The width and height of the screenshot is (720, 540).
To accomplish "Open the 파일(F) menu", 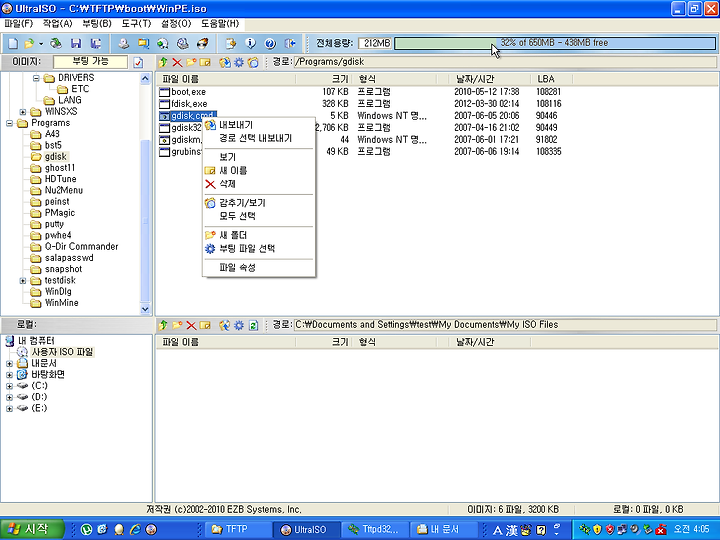I will [19, 23].
